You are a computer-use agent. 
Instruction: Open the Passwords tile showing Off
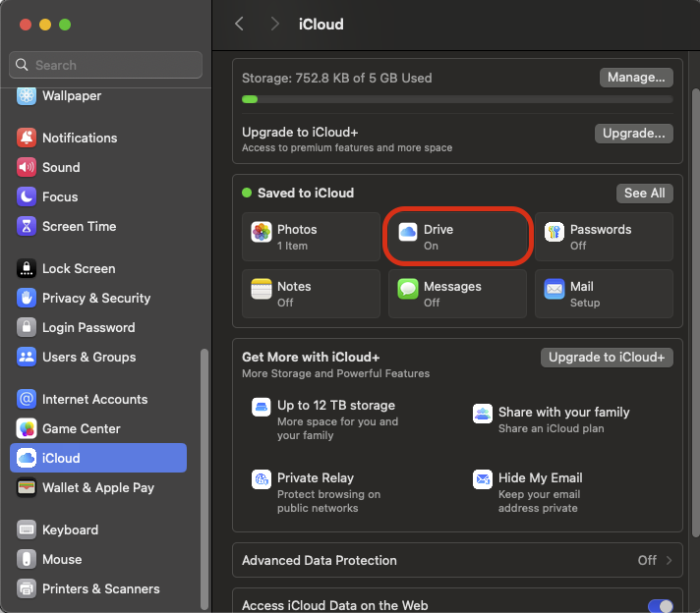(604, 237)
